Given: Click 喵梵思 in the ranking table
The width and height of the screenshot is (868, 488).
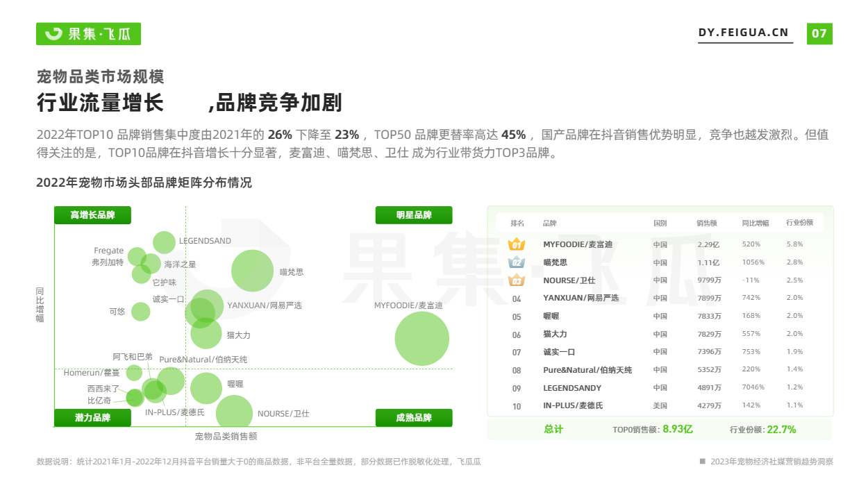Looking at the screenshot, I should (x=555, y=262).
